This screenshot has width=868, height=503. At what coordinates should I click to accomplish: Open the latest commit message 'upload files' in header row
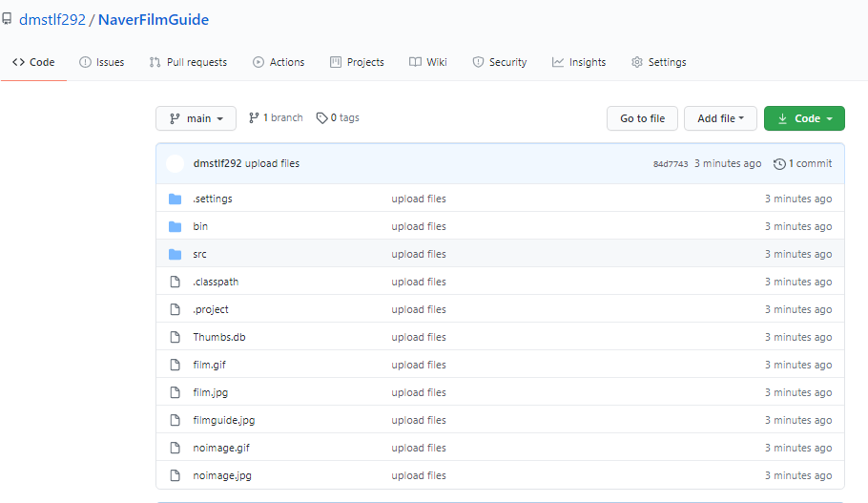point(273,163)
